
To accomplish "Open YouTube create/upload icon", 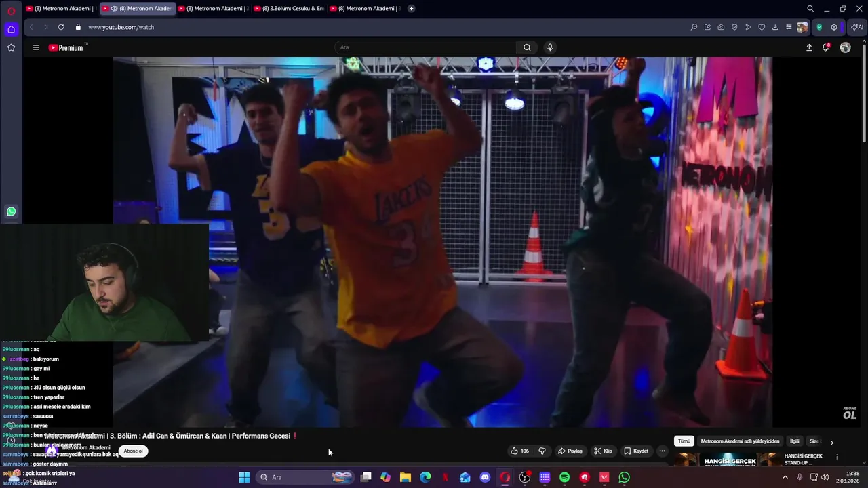I will (x=809, y=47).
